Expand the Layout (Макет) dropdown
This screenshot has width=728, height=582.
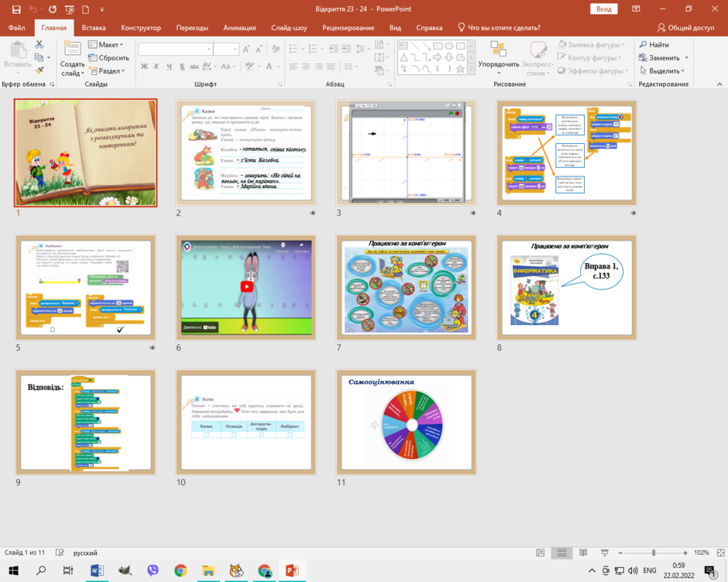[x=106, y=45]
